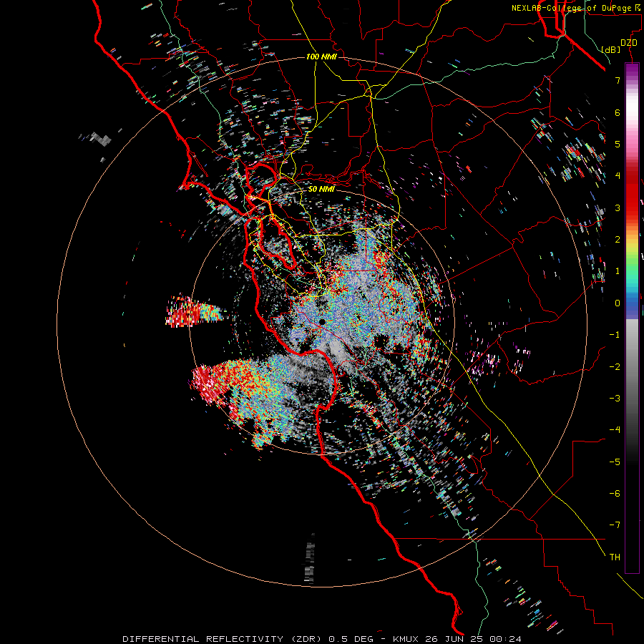Image resolution: width=644 pixels, height=644 pixels.
Task: Select the 3 dB scale label
Action: 618,208
